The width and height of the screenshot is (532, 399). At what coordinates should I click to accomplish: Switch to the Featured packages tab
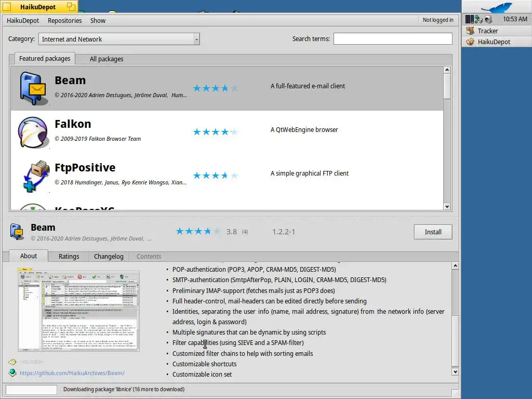click(45, 58)
